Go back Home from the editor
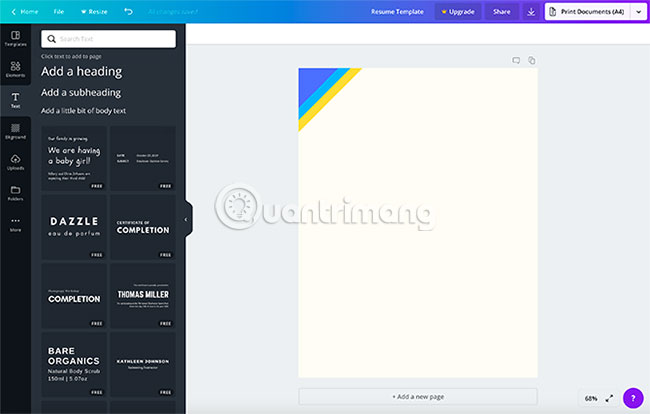The width and height of the screenshot is (650, 414). (25, 12)
